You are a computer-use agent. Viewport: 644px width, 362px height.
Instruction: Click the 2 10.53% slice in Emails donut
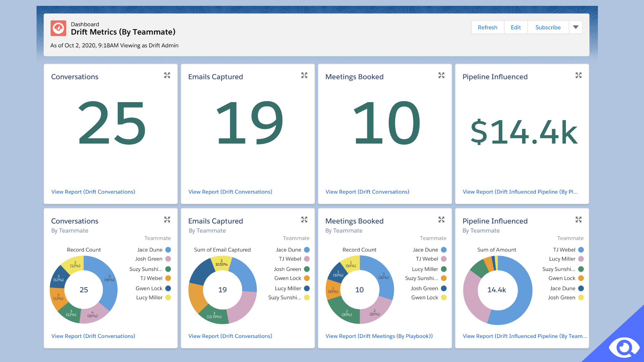[221, 263]
